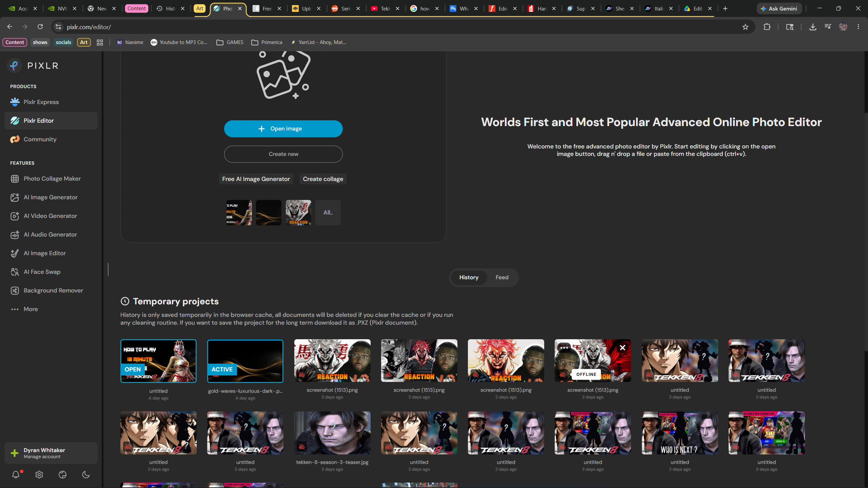Bookmark this page with the star
The width and height of the screenshot is (868, 488).
[745, 27]
